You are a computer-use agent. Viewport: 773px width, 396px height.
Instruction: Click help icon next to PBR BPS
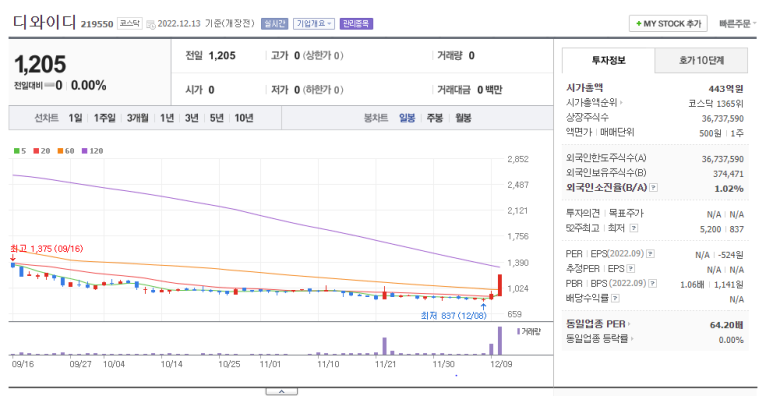pos(652,284)
